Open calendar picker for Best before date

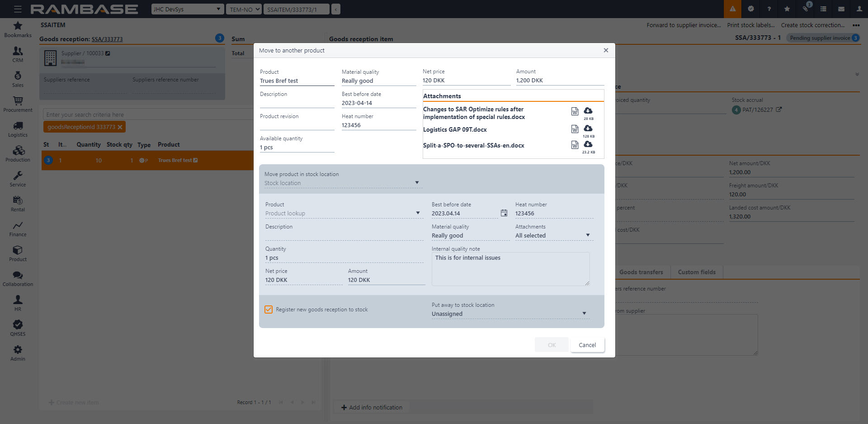pos(504,213)
